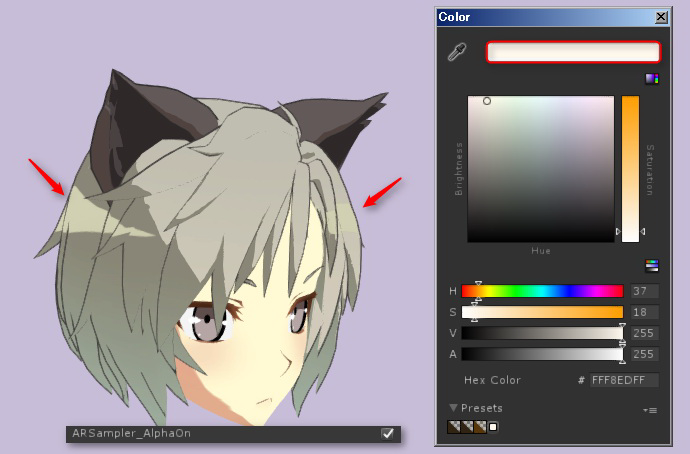The width and height of the screenshot is (690, 454).
Task: Pick a color with the eyedropper tool
Action: click(x=457, y=53)
